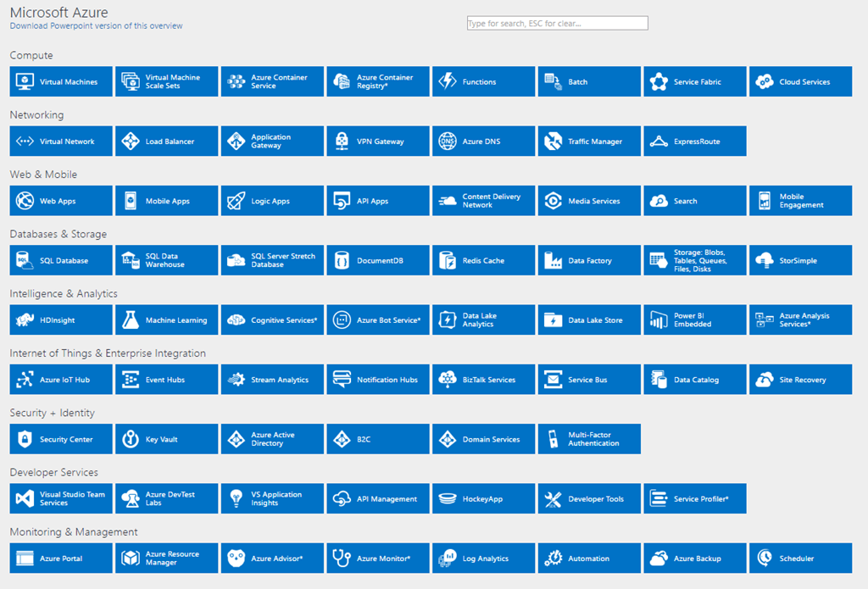Select the Azure Active Directory tile
The width and height of the screenshot is (868, 589).
pyautogui.click(x=272, y=439)
